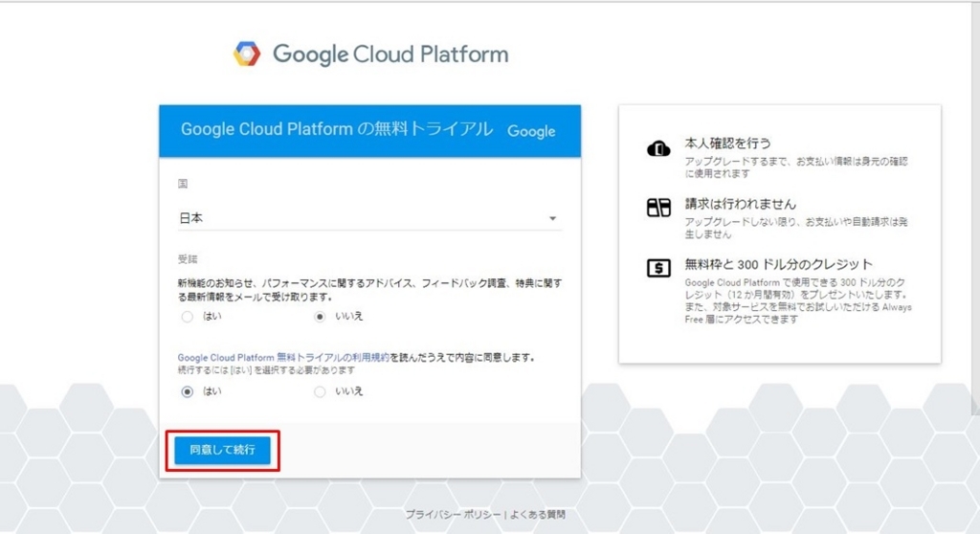Click the Google Cloud Platform hexagon logo
This screenshot has width=980, height=534.
pyautogui.click(x=247, y=54)
